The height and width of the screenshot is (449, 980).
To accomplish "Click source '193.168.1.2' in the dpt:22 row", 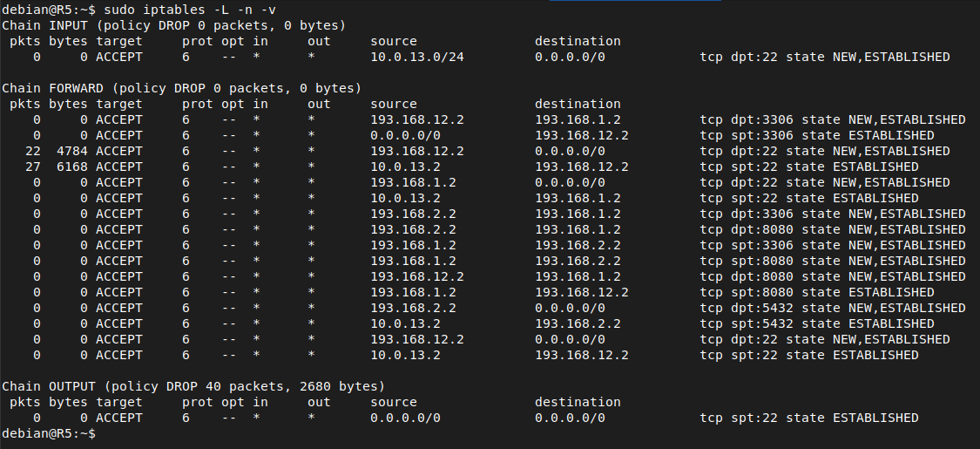I will tap(413, 182).
